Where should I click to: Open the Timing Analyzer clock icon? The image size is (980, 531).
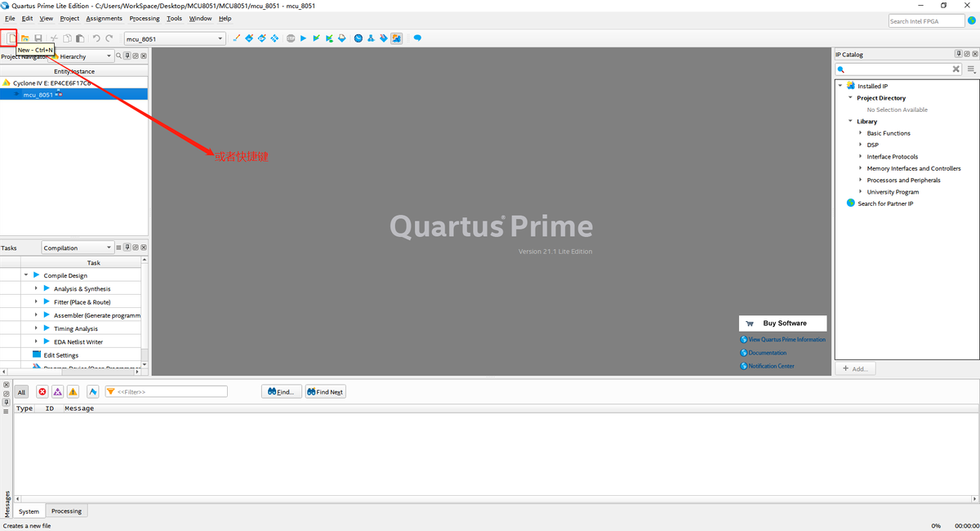[358, 38]
